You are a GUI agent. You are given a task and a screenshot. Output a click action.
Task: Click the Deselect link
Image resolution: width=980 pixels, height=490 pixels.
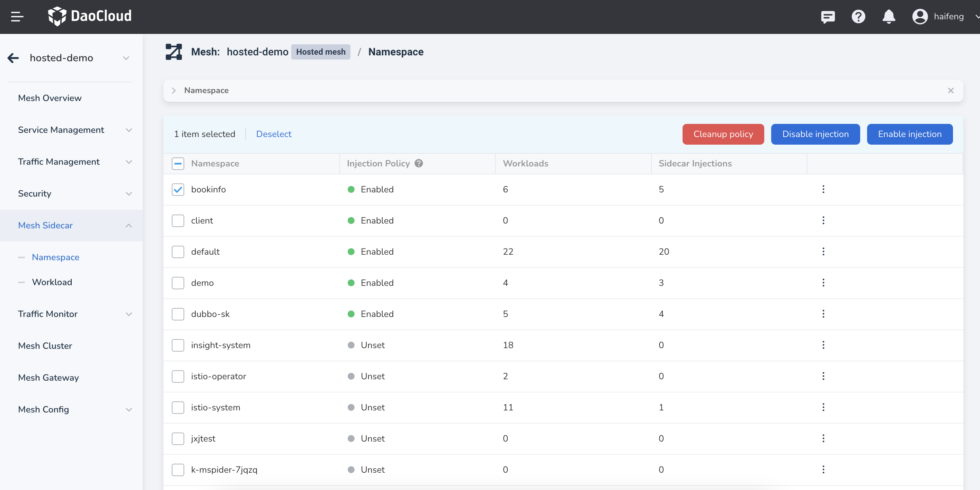coord(274,134)
